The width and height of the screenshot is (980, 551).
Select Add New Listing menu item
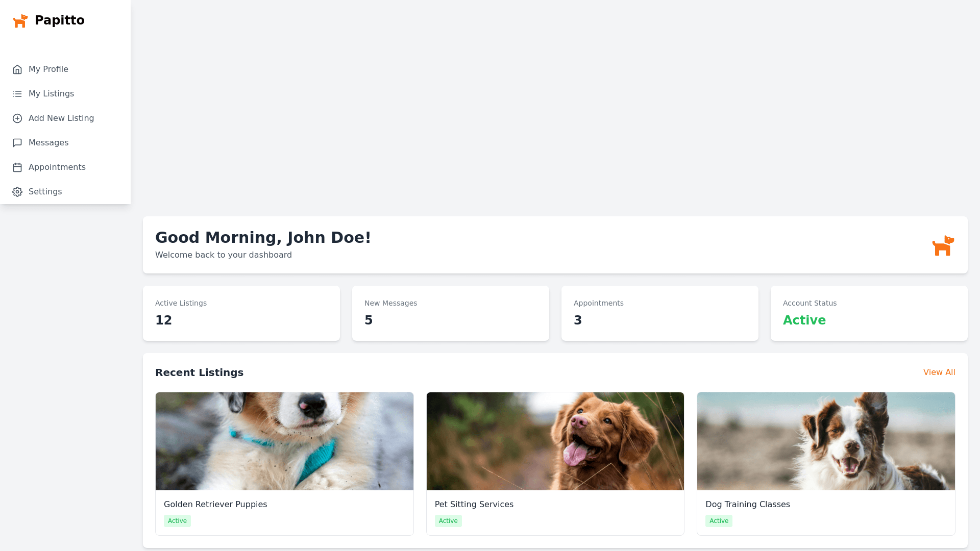click(x=61, y=118)
